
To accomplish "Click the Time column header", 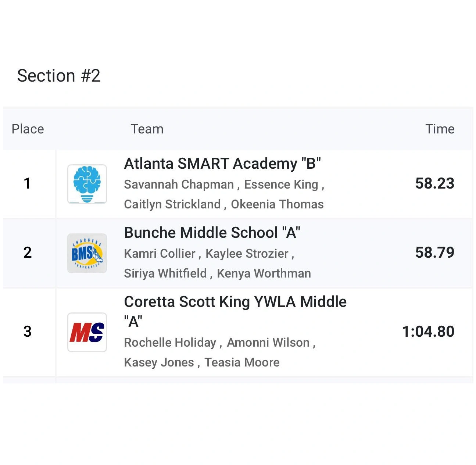I will point(440,129).
